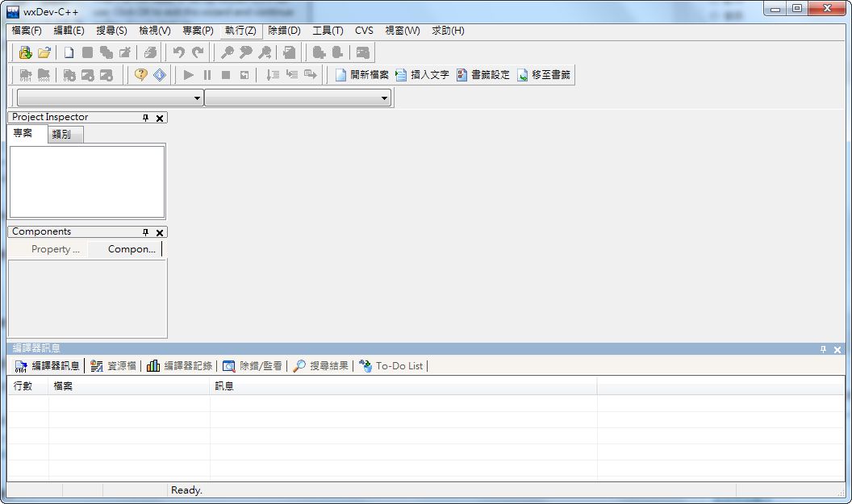
Task: Open the CVS menu
Action: click(364, 31)
